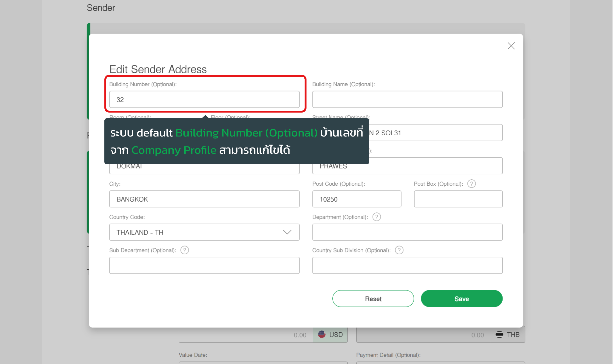Click the Building Name input field

408,99
